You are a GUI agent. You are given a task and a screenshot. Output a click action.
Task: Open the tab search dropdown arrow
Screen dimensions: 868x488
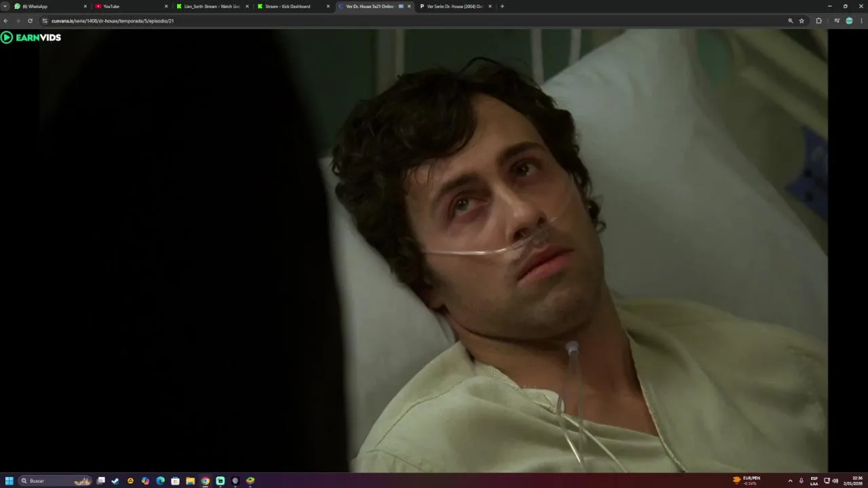[5, 6]
